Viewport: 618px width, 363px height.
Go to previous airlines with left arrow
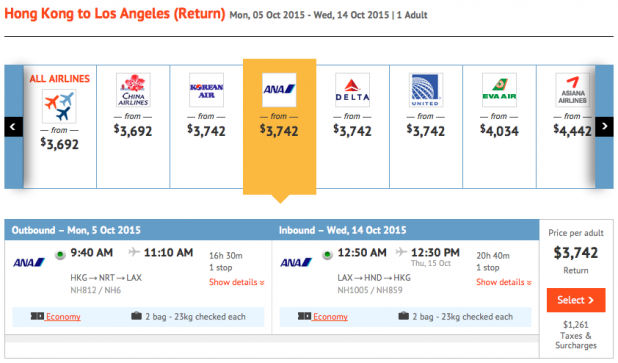pos(13,127)
